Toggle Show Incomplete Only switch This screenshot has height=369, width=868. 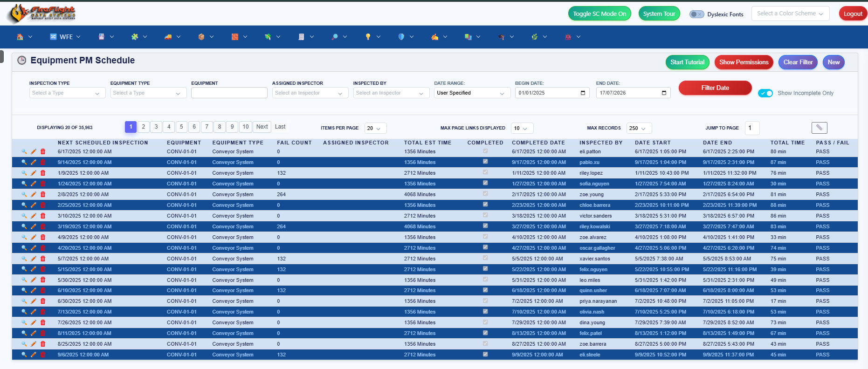click(x=765, y=93)
